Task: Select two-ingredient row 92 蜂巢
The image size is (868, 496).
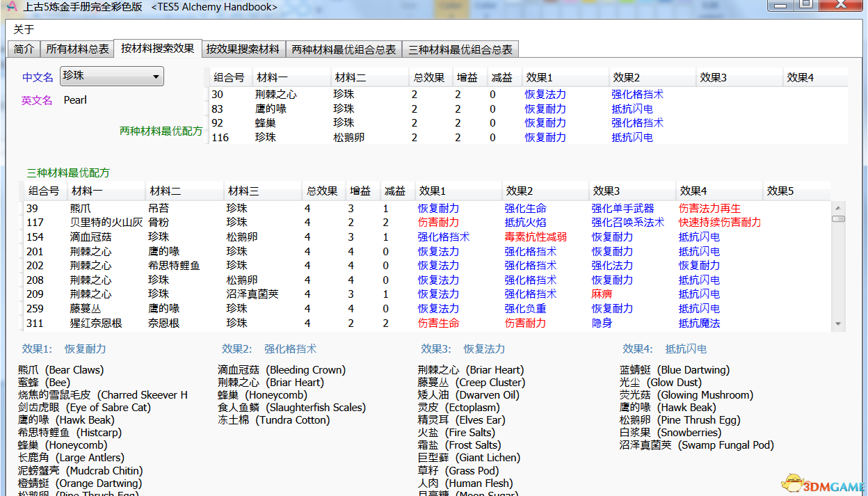Action: coord(529,123)
